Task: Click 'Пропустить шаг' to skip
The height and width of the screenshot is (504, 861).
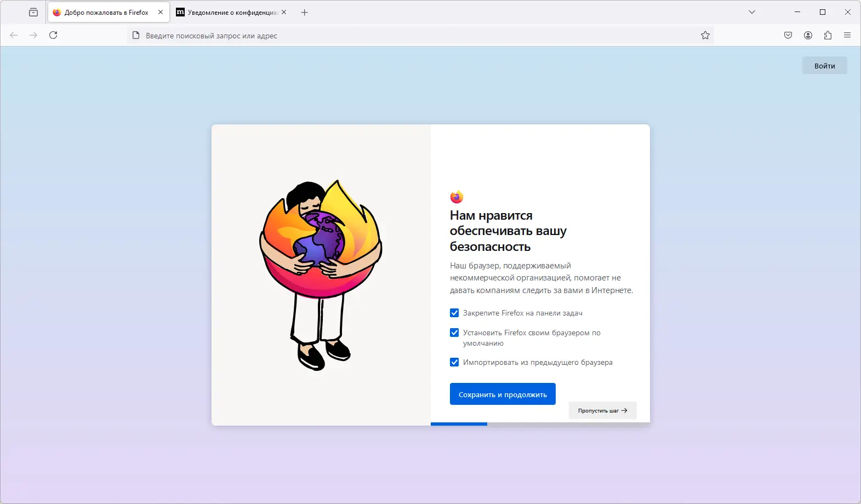Action: click(x=602, y=410)
